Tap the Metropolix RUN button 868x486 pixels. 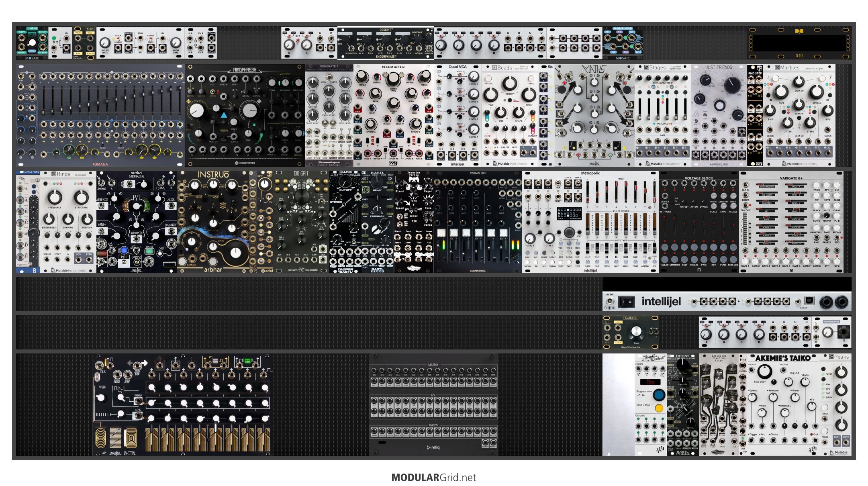[x=527, y=252]
